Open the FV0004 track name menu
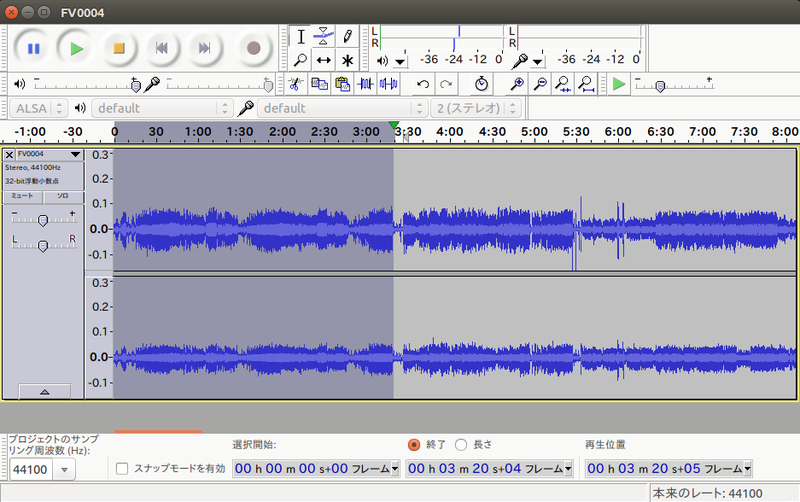This screenshot has height=502, width=800. point(49,155)
